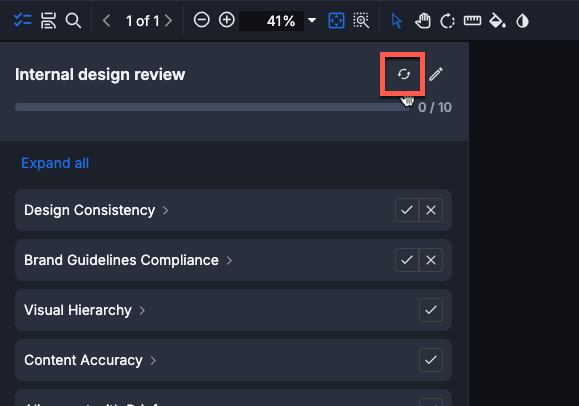Viewport: 579px width, 406px height.
Task: Expand the Design Consistency section
Action: [165, 211]
